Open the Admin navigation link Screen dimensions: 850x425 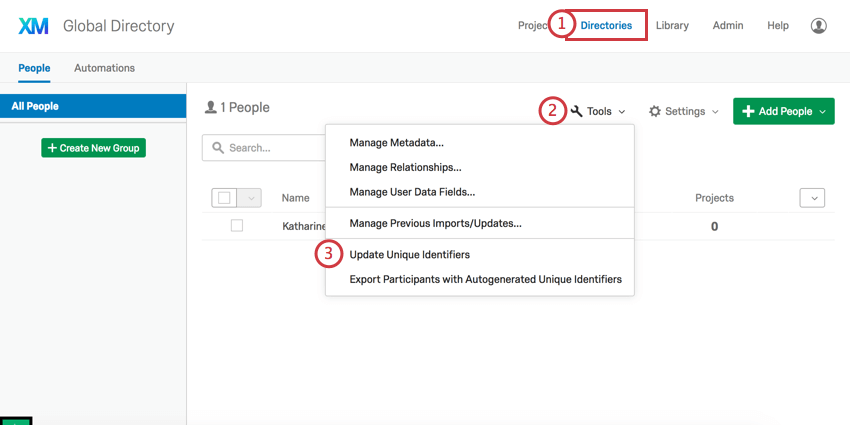[727, 26]
